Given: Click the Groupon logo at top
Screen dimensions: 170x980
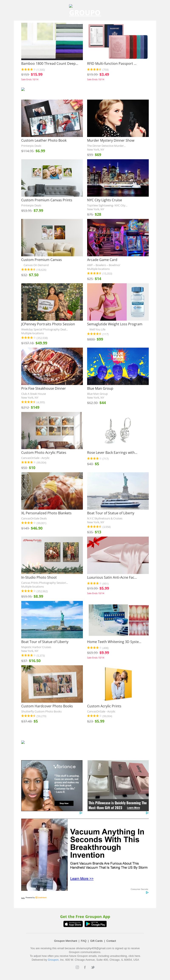Looking at the screenshot, I should coord(85,11).
